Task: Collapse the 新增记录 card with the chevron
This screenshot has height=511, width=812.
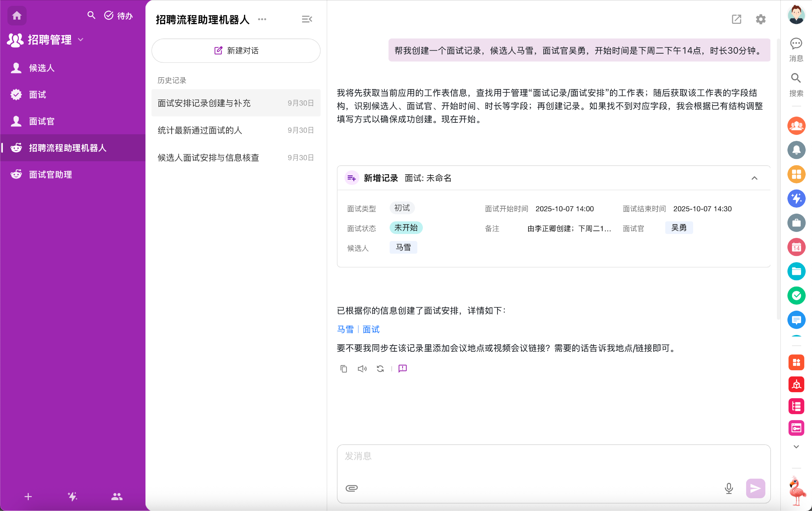Action: pyautogui.click(x=754, y=178)
